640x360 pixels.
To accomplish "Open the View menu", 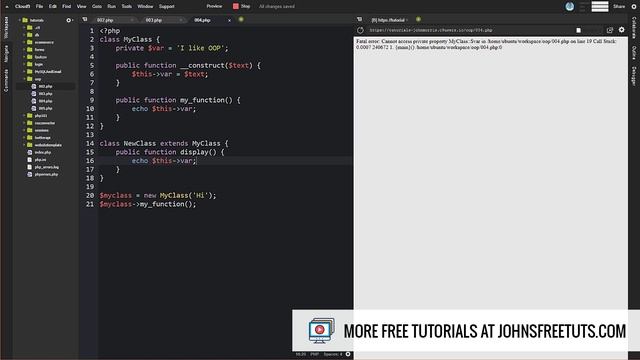I will (82, 7).
